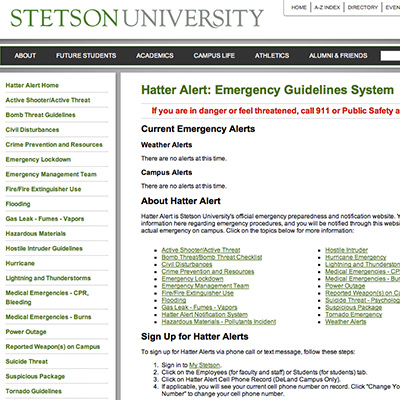Click into the search field

pos(390,56)
